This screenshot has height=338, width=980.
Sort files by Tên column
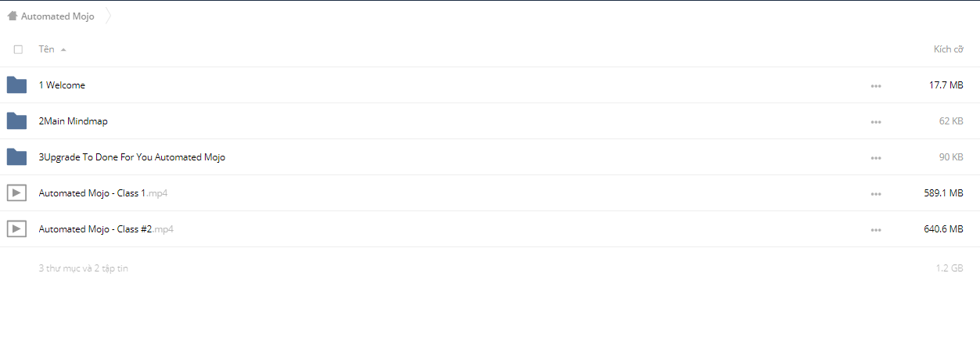(x=46, y=49)
